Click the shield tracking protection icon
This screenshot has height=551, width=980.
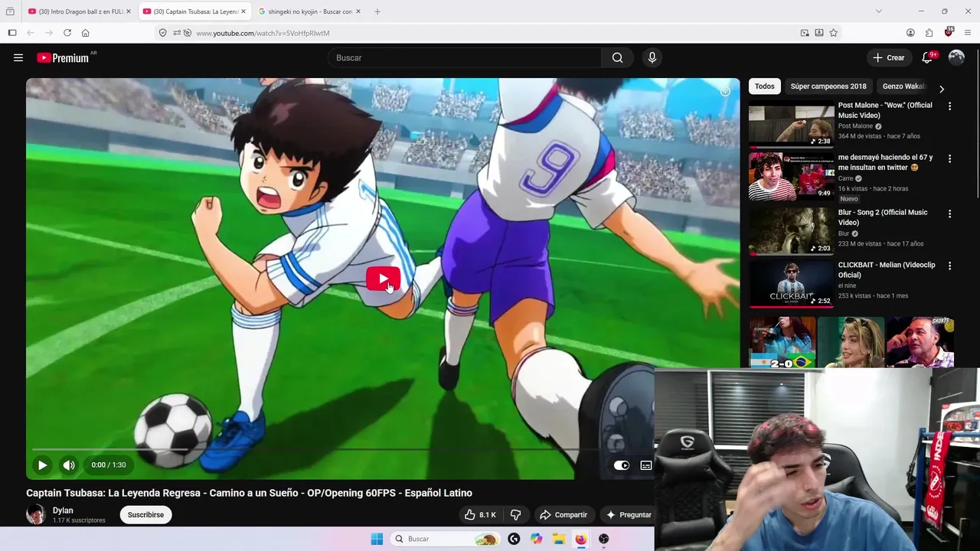tap(162, 33)
